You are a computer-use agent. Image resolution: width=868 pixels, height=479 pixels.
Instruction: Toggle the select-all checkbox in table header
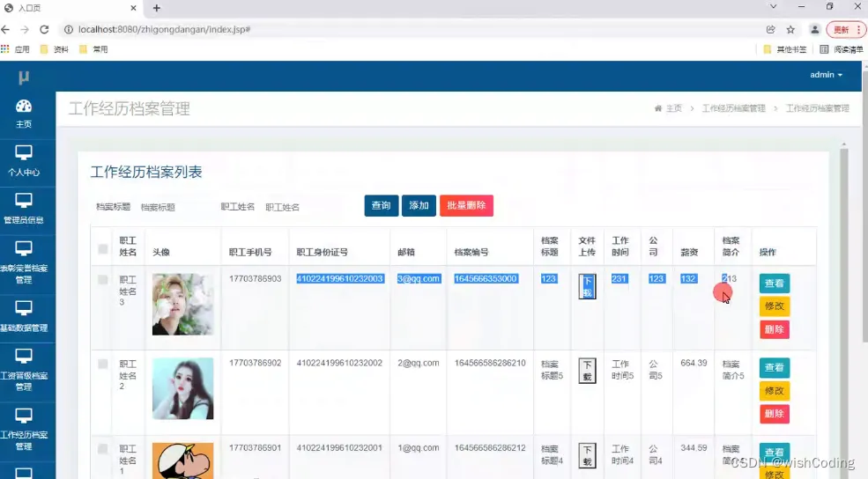pyautogui.click(x=103, y=249)
